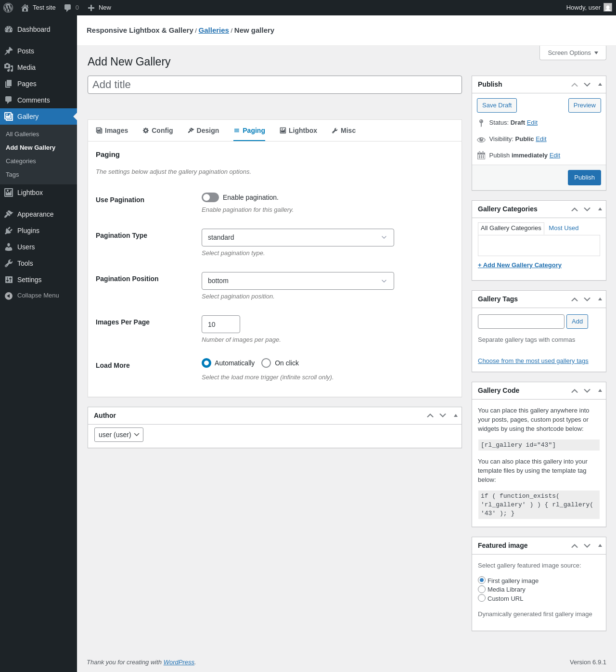Switch to the Lightbox tab
The width and height of the screenshot is (616, 672).
(298, 130)
